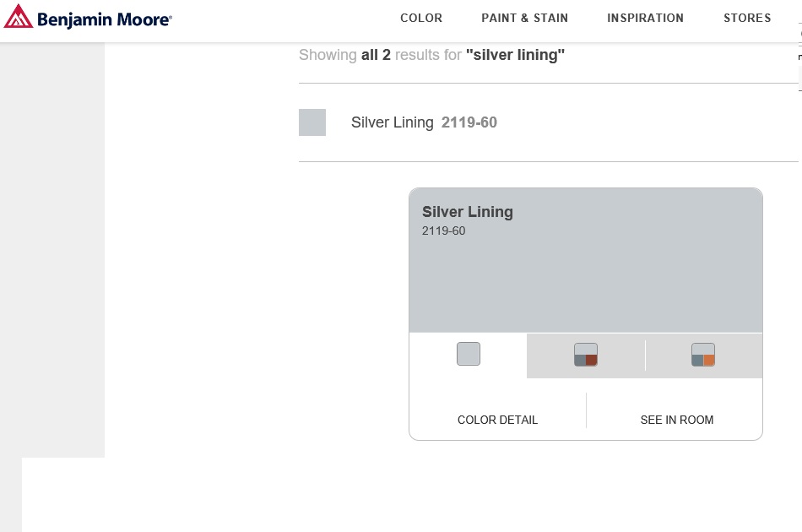Image resolution: width=802 pixels, height=532 pixels.
Task: Click the 2119-60 color code in results
Action: click(469, 122)
